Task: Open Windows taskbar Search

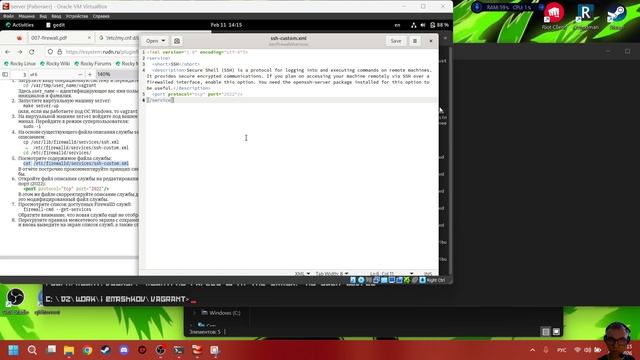Action: point(32,350)
